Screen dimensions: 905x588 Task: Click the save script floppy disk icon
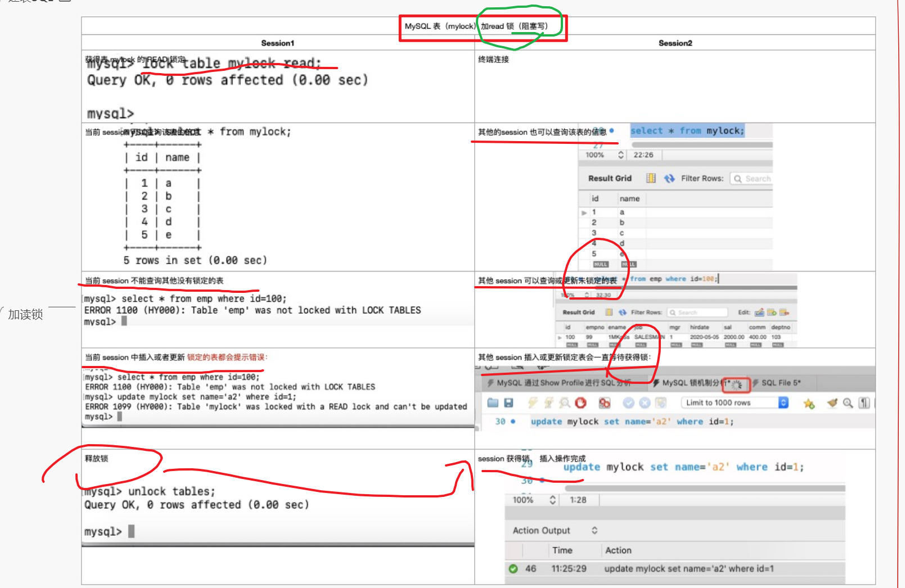[x=508, y=402]
